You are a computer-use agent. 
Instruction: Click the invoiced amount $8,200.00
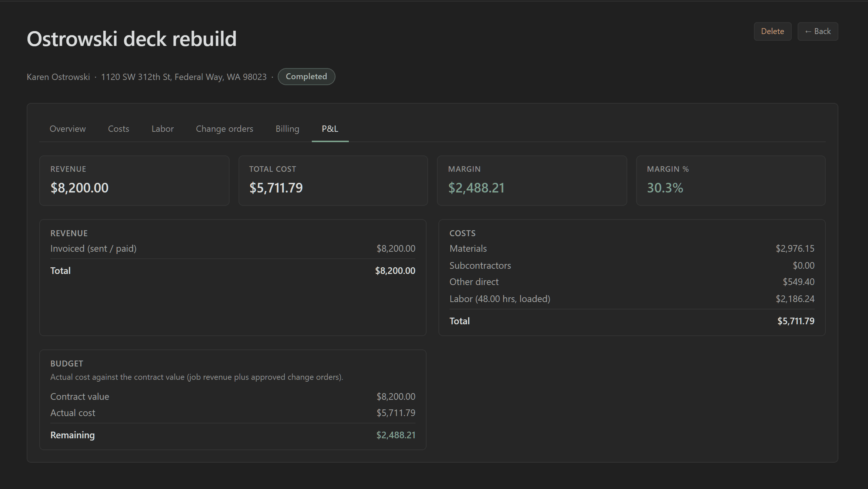pyautogui.click(x=396, y=248)
